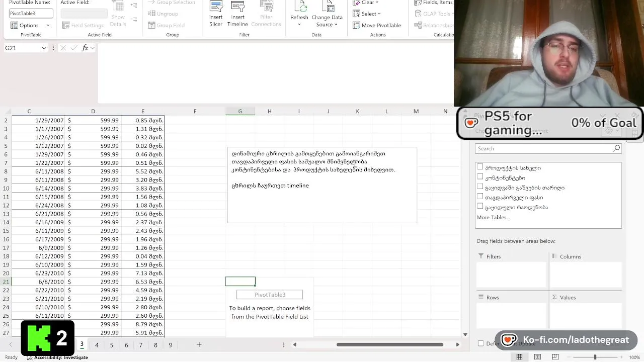Select cell containing 5.52 მლნ.

click(143, 171)
